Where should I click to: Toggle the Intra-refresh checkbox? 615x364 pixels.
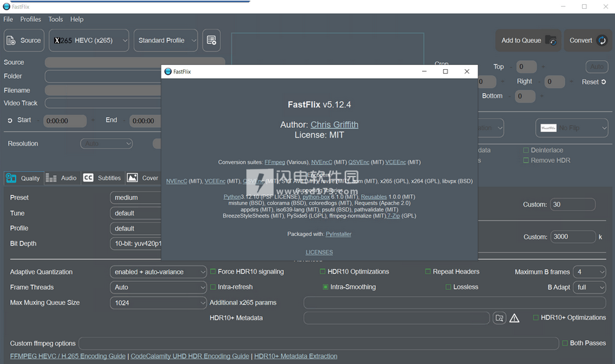213,287
